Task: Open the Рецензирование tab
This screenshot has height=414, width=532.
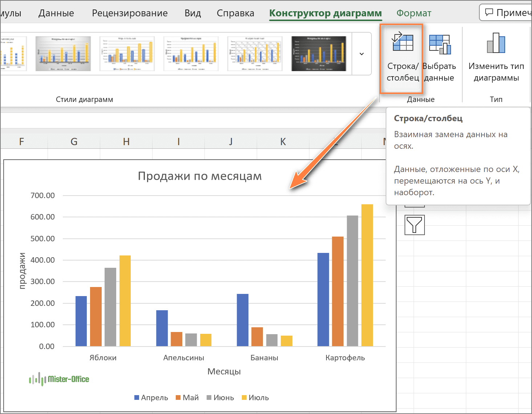Action: [130, 13]
